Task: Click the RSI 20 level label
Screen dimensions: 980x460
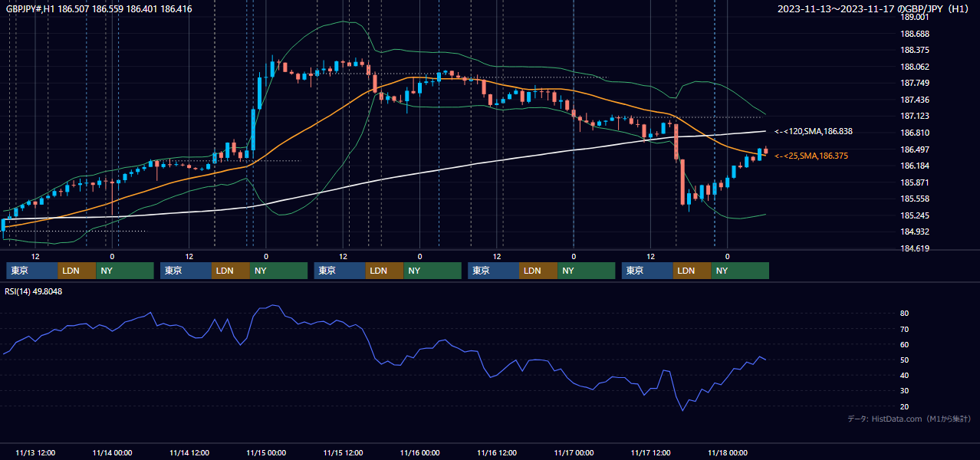Action: tap(905, 406)
